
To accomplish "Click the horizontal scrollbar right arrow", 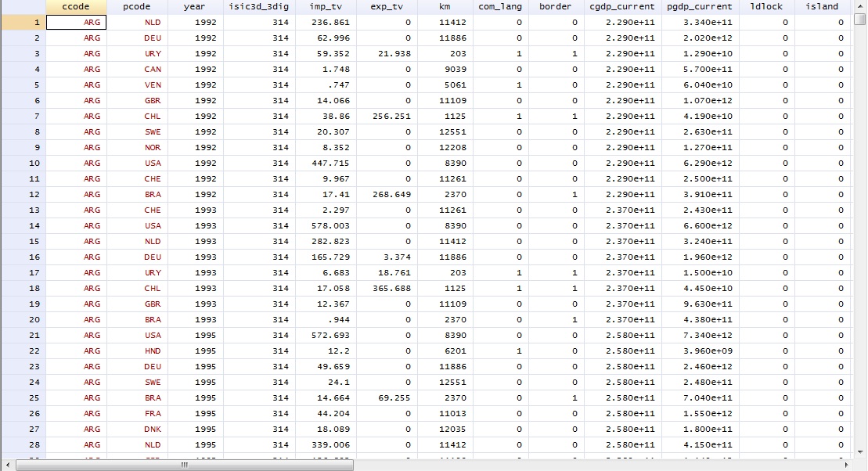I will click(843, 465).
